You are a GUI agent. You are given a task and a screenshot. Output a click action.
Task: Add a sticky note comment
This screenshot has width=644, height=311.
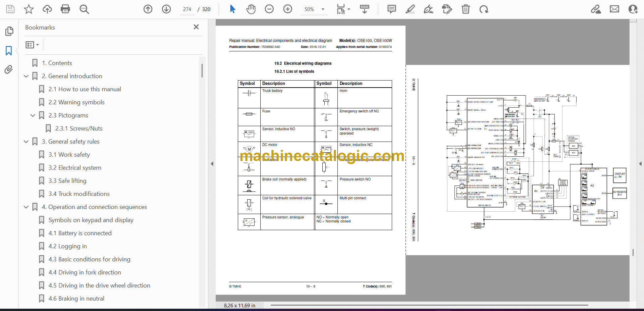(391, 9)
